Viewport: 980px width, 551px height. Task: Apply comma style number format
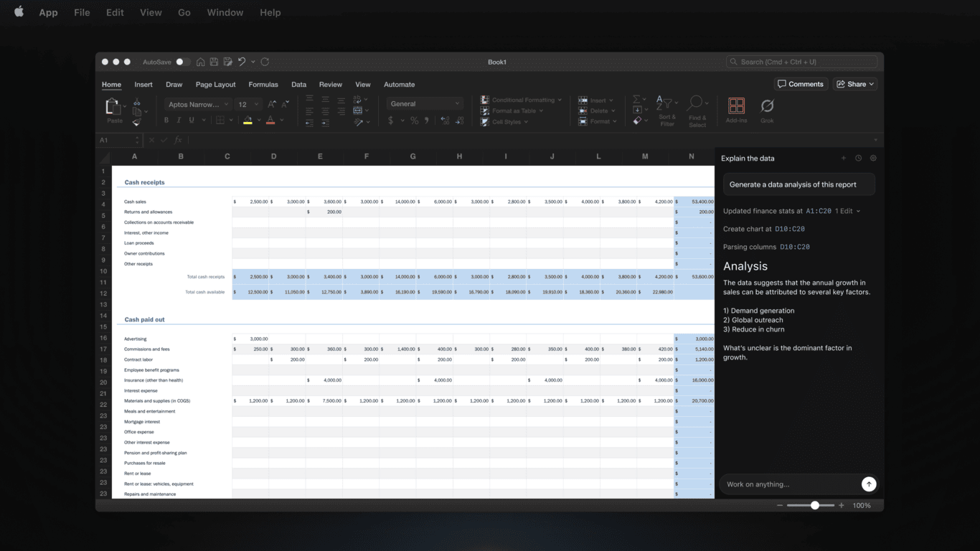coord(427,121)
